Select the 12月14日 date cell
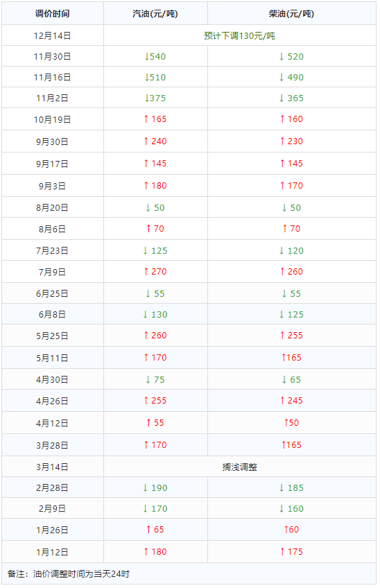This screenshot has height=588, width=380. coord(53,36)
